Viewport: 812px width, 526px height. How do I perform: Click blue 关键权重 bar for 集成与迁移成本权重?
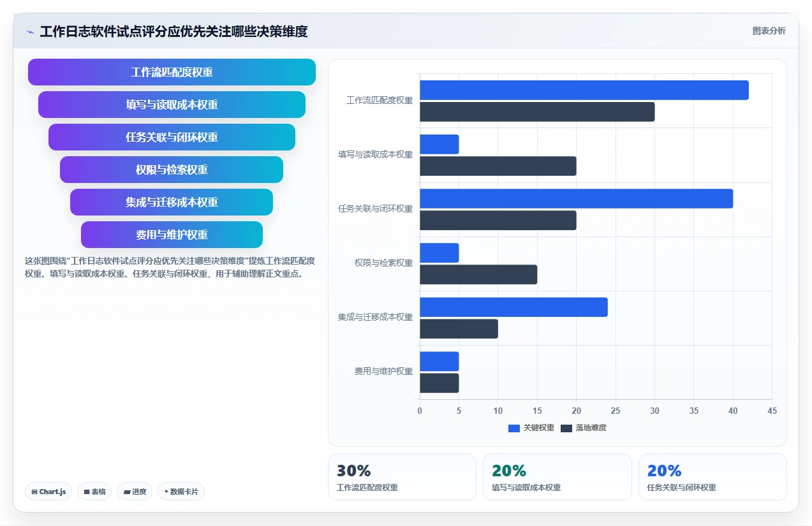pos(513,307)
